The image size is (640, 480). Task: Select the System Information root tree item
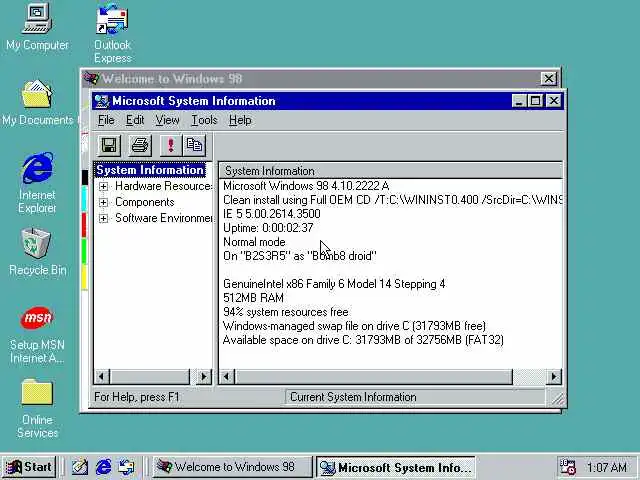[x=150, y=170]
